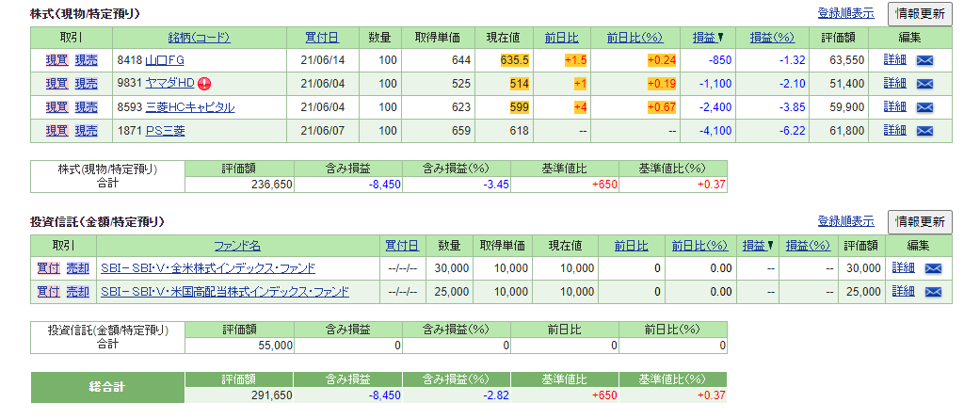Viewport: 980px width, 419px height.
Task: Click 現買 for 9831 ヤマダHD
Action: click(x=56, y=84)
